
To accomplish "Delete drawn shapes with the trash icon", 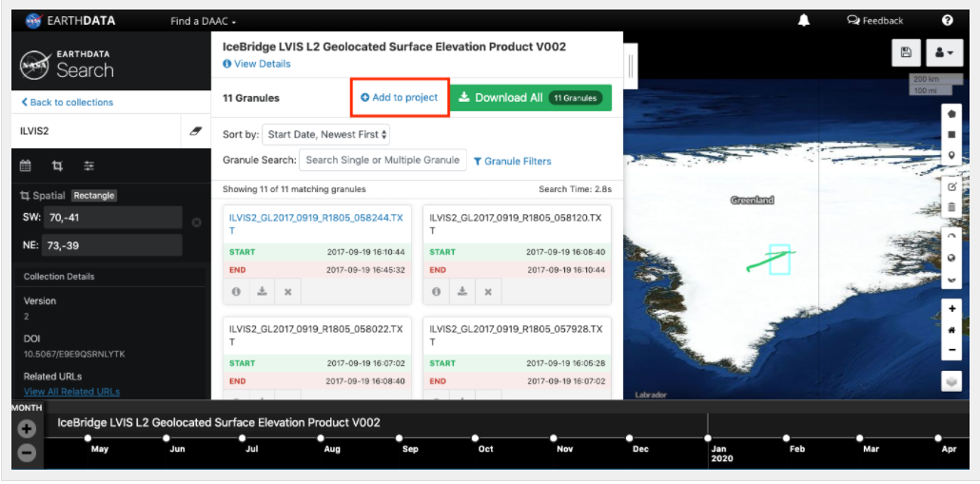I will tap(951, 207).
